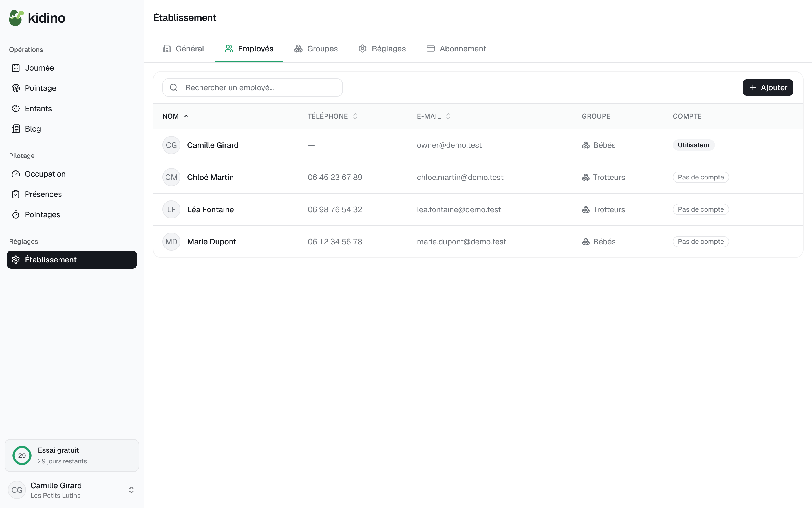Open Pointages via its timer icon
The image size is (812, 508).
16,215
